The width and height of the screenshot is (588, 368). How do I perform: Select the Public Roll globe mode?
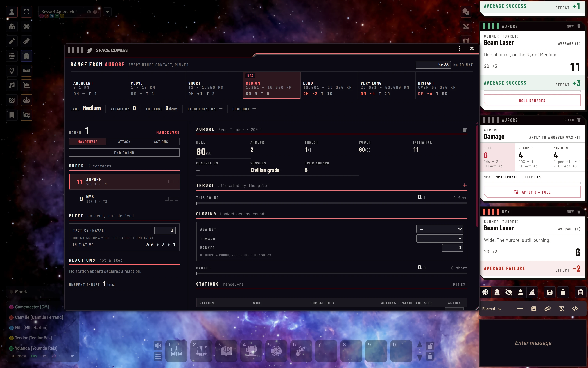tap(485, 292)
